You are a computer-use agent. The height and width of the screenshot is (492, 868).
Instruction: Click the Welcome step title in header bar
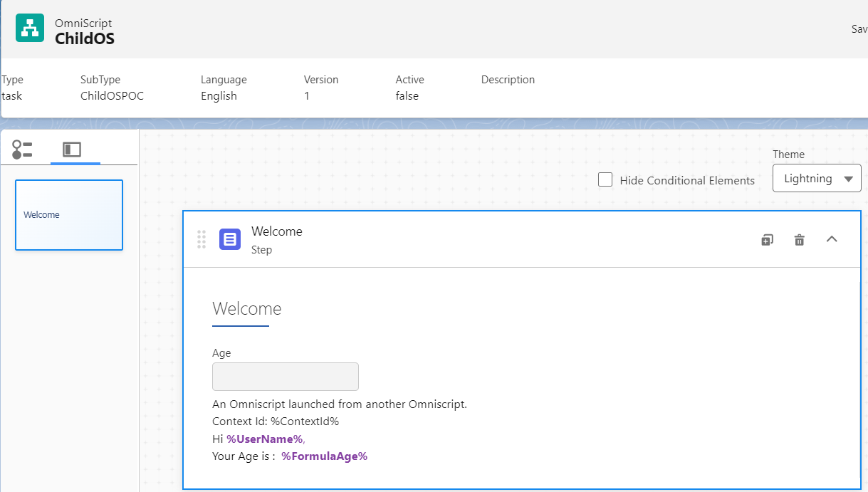coord(276,231)
